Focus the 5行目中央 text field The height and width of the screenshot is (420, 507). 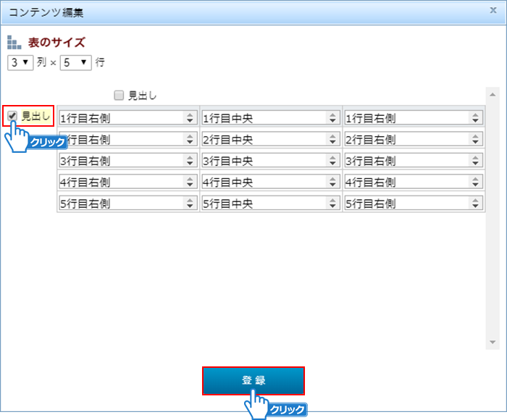(262, 204)
